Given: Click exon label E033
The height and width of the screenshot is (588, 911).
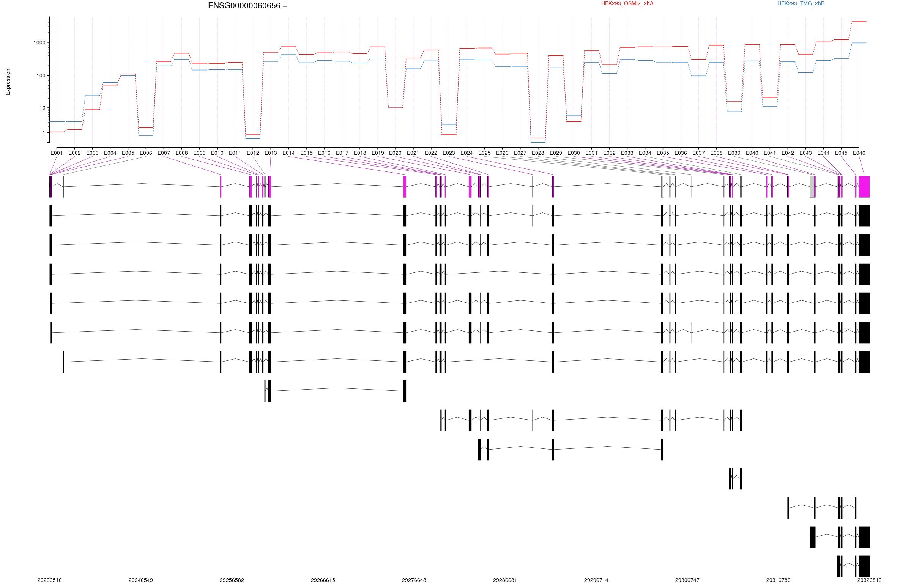Looking at the screenshot, I should [627, 153].
